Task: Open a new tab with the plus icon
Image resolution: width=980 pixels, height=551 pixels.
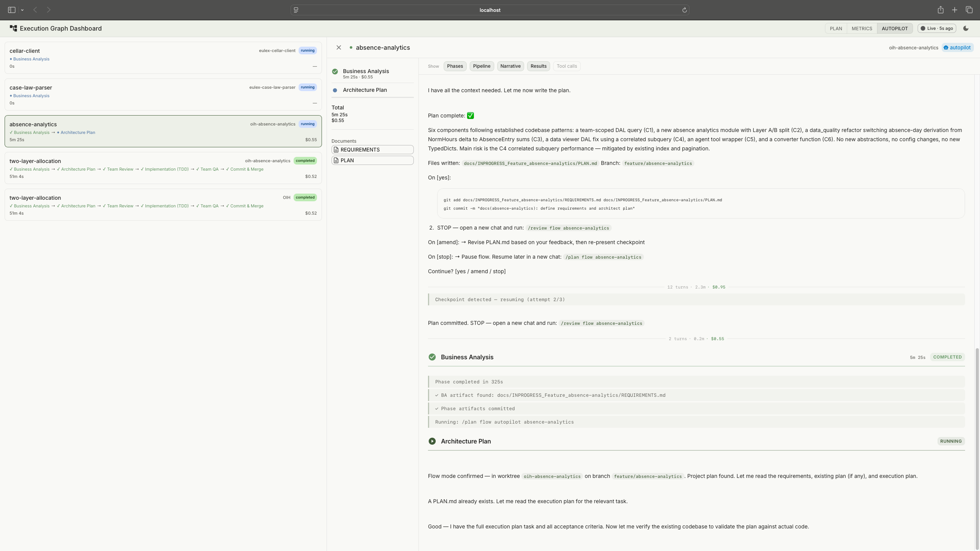Action: [x=954, y=10]
